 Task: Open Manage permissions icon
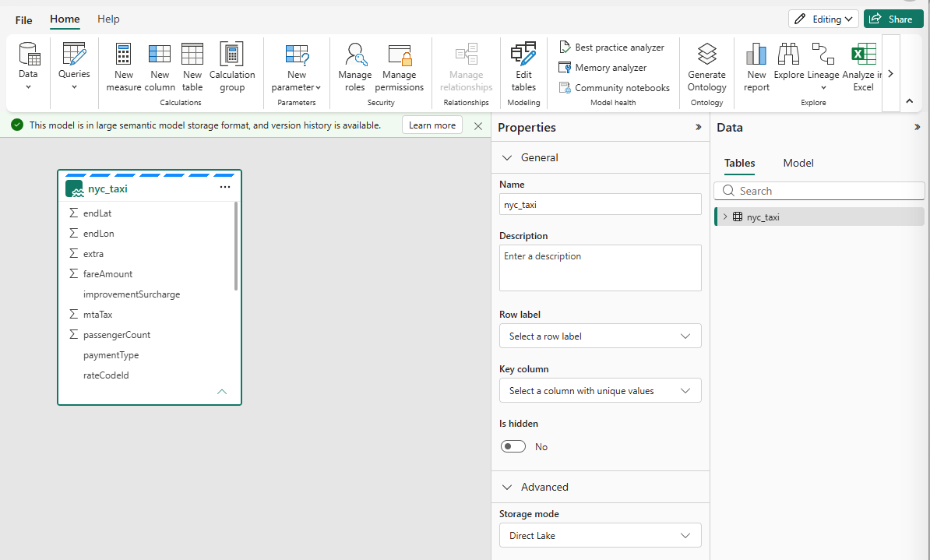[399, 54]
